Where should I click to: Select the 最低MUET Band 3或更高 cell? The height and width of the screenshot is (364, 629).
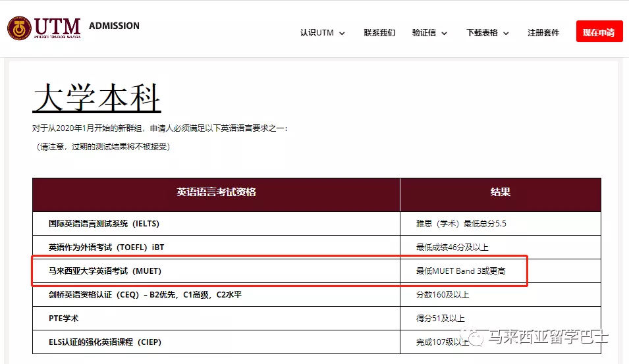click(x=501, y=271)
